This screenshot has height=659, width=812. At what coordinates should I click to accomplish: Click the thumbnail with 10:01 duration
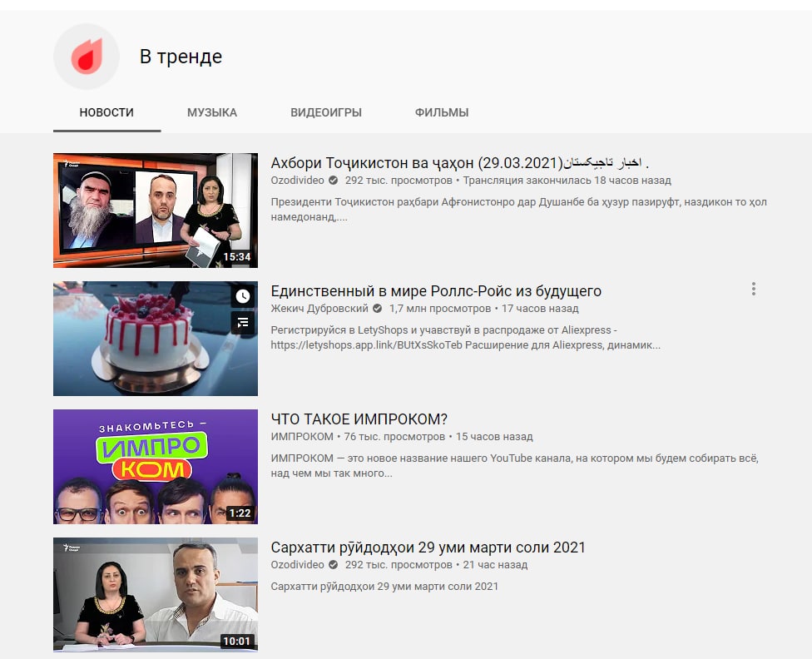(x=156, y=595)
